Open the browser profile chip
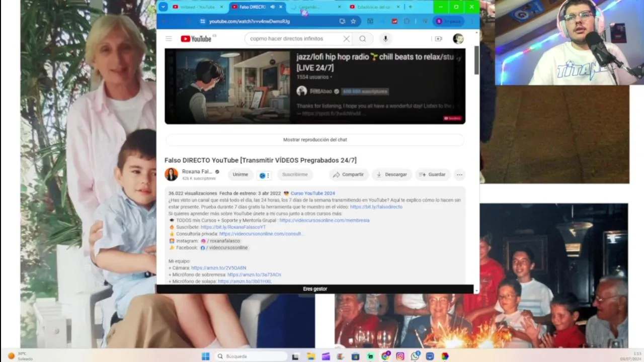Screen dimensions: 644x362 (x=449, y=21)
